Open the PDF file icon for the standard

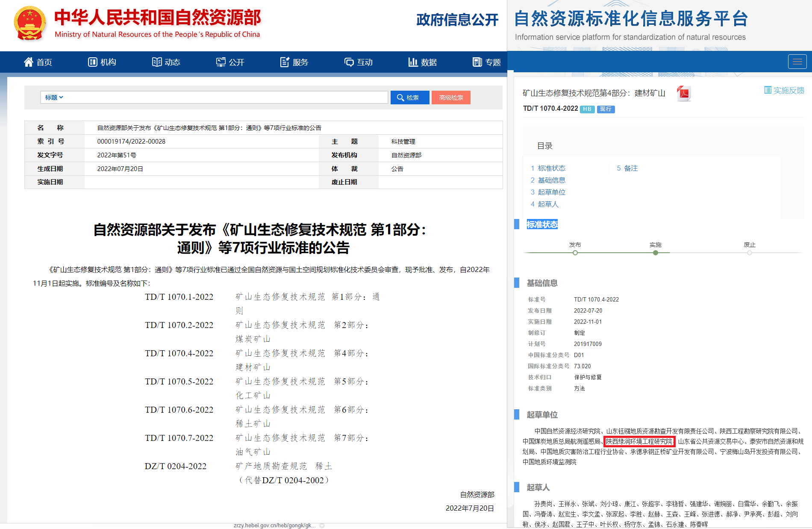[684, 93]
